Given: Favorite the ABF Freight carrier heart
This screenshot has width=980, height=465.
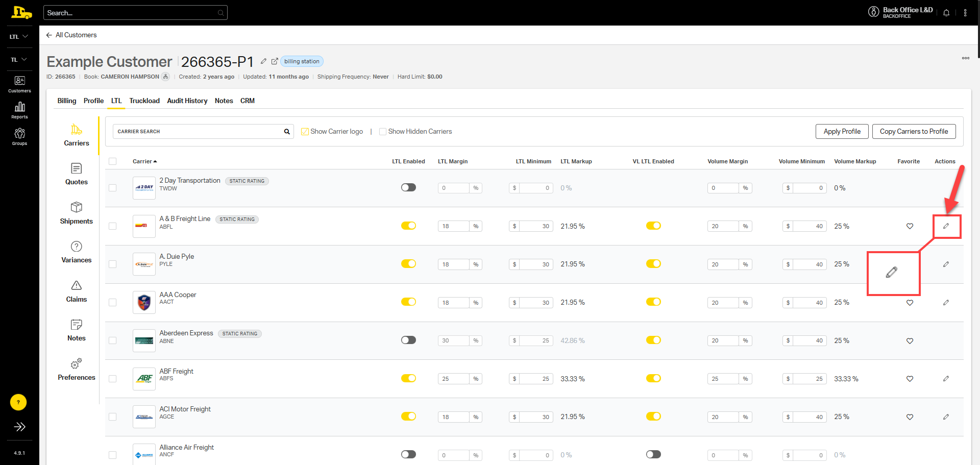Looking at the screenshot, I should point(910,379).
